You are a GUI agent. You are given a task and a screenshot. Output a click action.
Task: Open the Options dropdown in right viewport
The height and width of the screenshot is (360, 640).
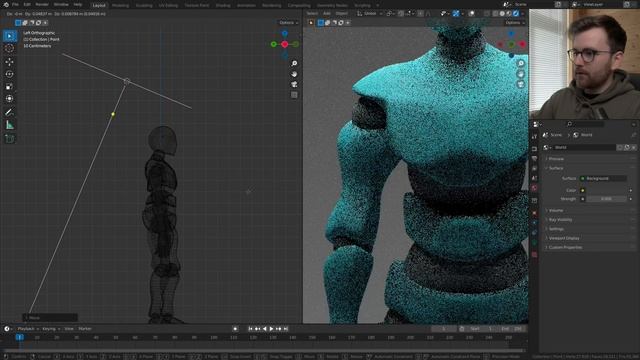514,23
